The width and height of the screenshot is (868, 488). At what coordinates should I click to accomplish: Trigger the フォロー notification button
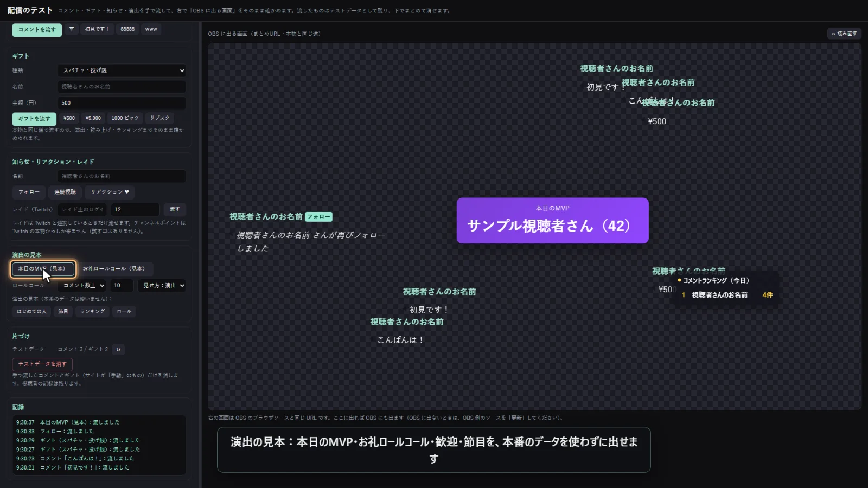point(29,192)
